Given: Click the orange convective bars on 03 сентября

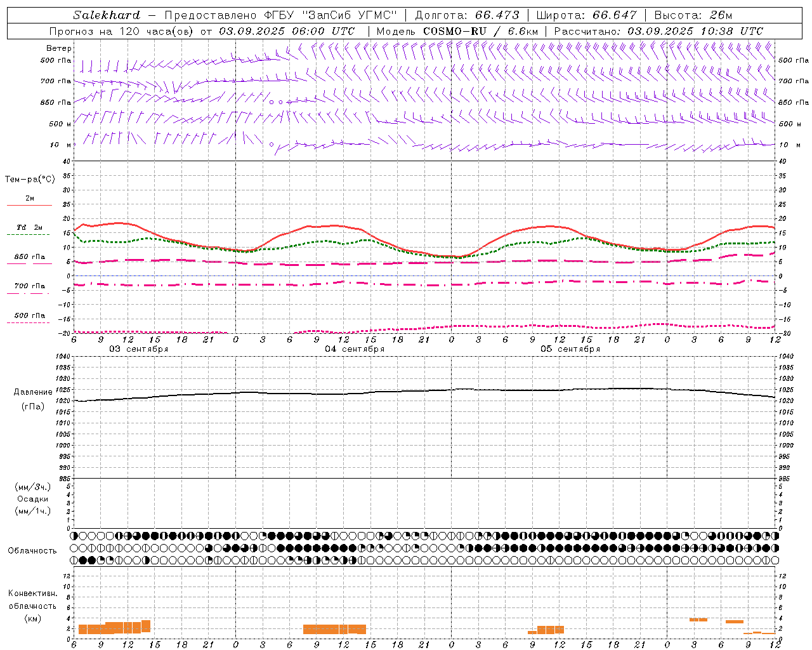Looking at the screenshot, I should (114, 627).
